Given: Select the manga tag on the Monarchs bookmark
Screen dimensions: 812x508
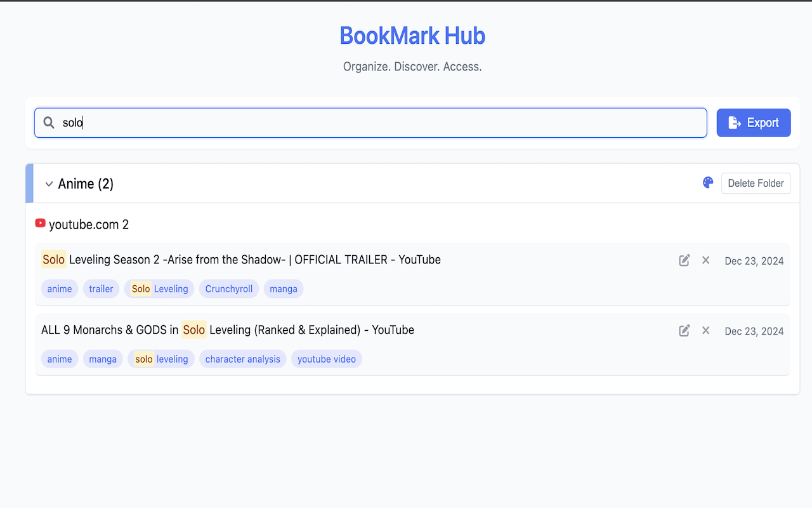Looking at the screenshot, I should 103,359.
